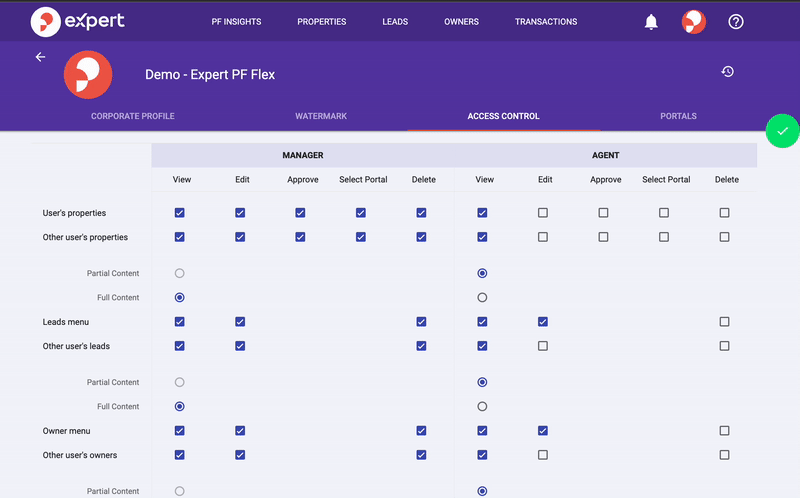Toggle Agent Delete for Leads menu
This screenshot has height=498, width=800.
[x=724, y=322]
